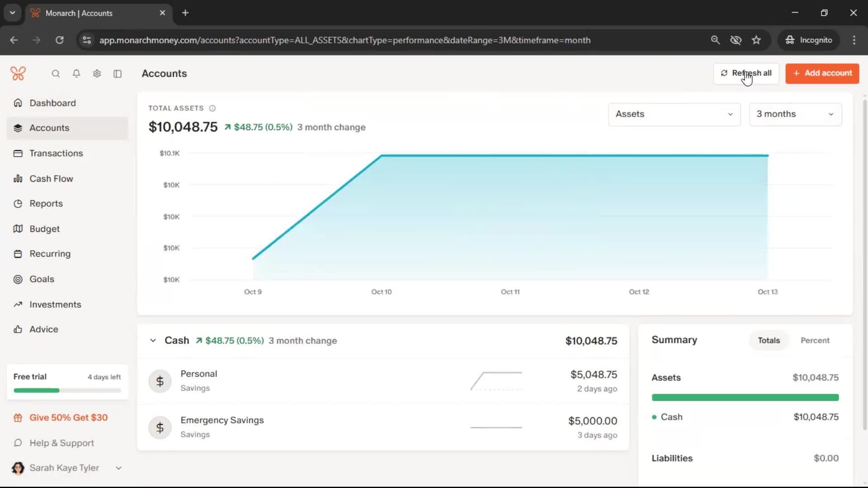The width and height of the screenshot is (868, 488).
Task: Open notifications bell icon
Action: (x=76, y=74)
